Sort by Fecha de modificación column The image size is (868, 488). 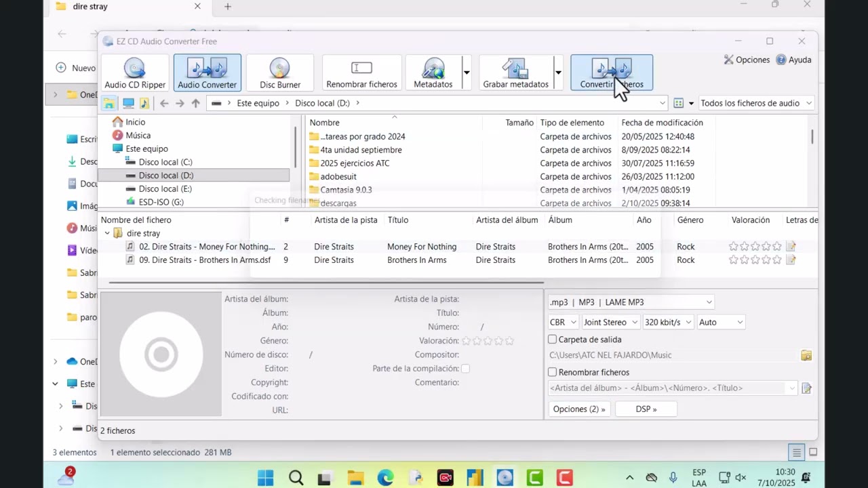click(663, 123)
